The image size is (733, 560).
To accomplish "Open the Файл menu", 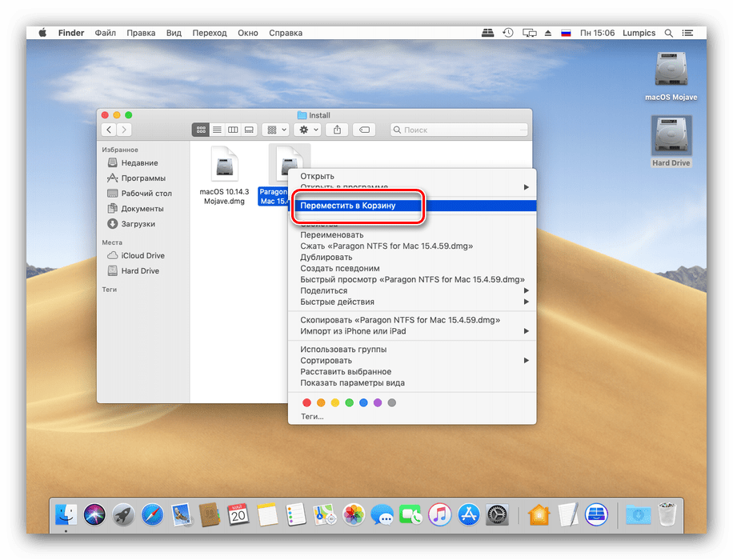I will click(x=105, y=33).
